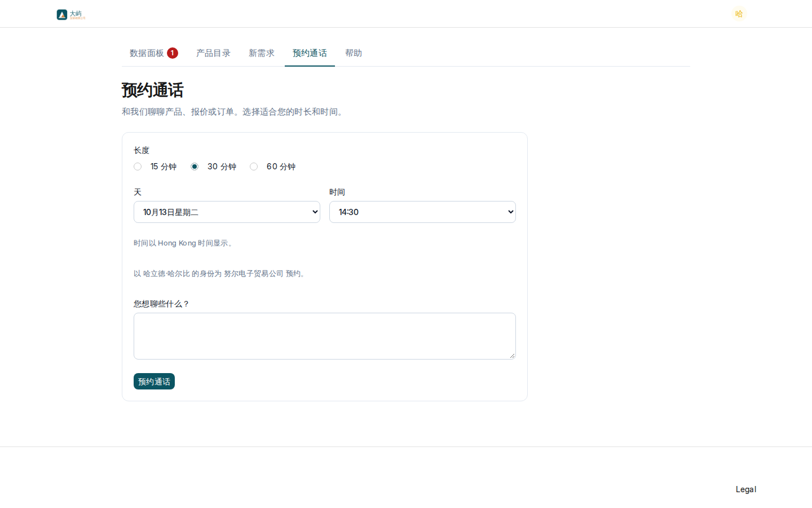Open the 天 date dropdown
This screenshot has height=508, width=812.
point(227,212)
